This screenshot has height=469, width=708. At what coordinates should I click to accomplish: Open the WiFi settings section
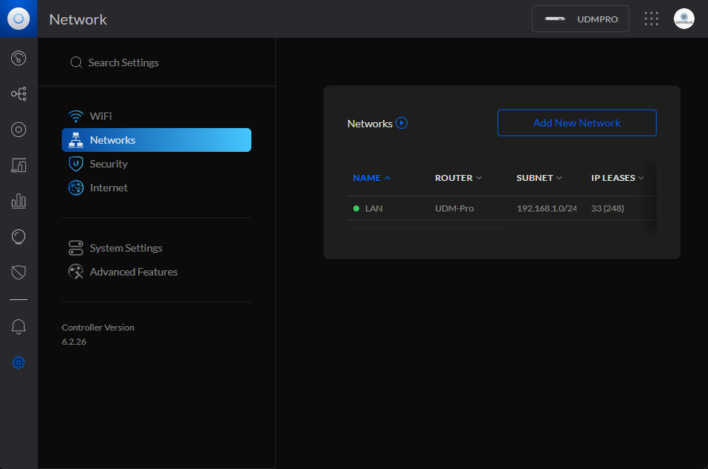[100, 116]
